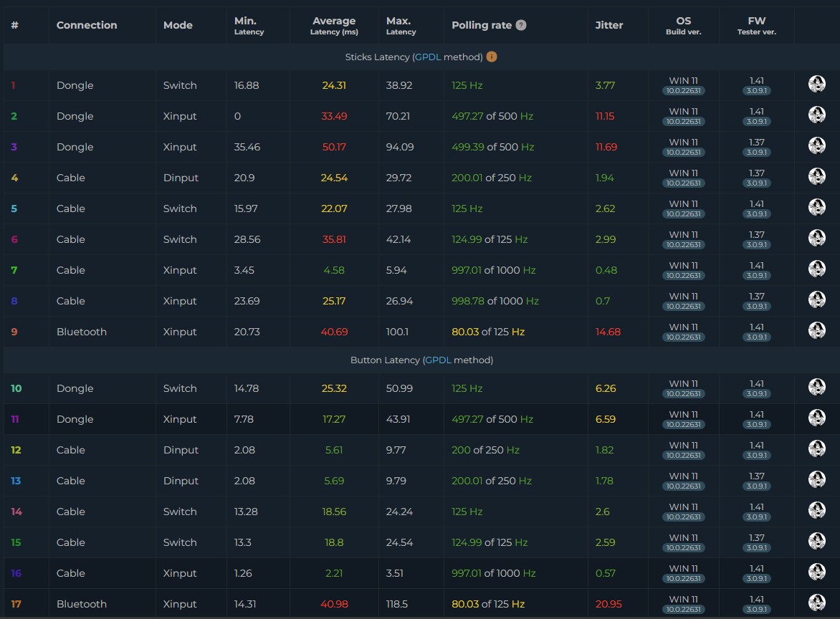This screenshot has height=619, width=840.
Task: Click polling rate 499.39 of 500 Hz
Action: (x=493, y=147)
